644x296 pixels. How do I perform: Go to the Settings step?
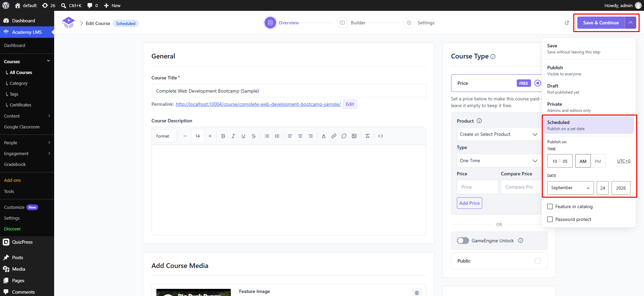(419, 23)
